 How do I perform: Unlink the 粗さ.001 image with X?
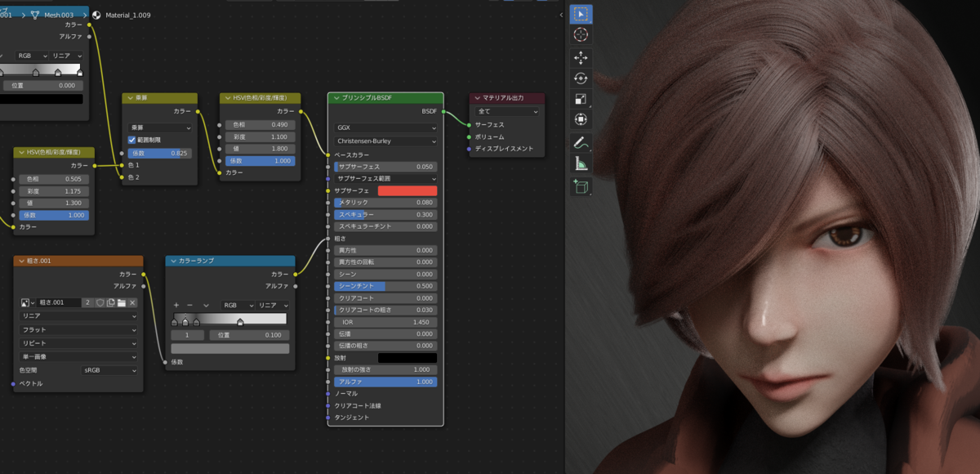click(x=132, y=302)
